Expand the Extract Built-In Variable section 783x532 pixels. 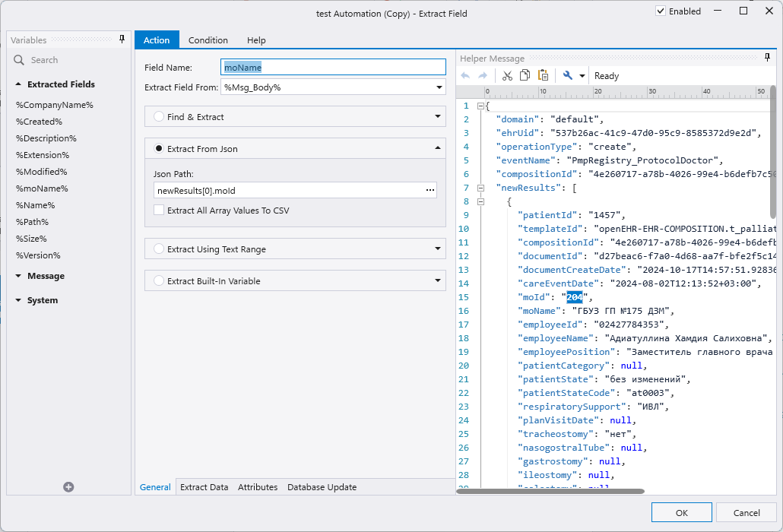click(438, 280)
